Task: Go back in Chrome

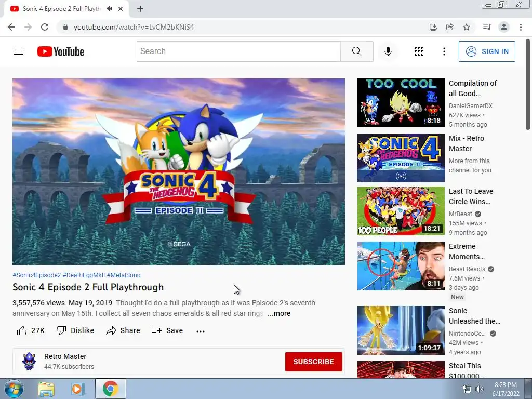Action: [x=11, y=27]
